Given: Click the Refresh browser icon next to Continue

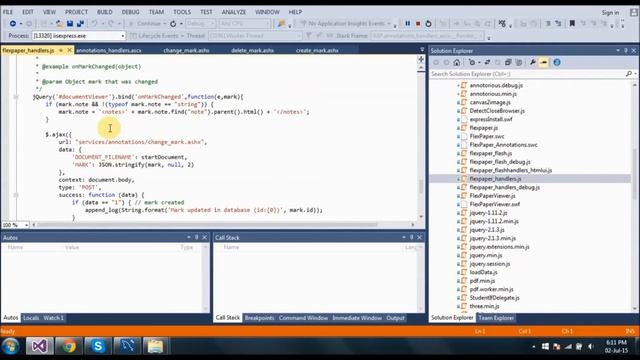Looking at the screenshot, I should pos(173,24).
